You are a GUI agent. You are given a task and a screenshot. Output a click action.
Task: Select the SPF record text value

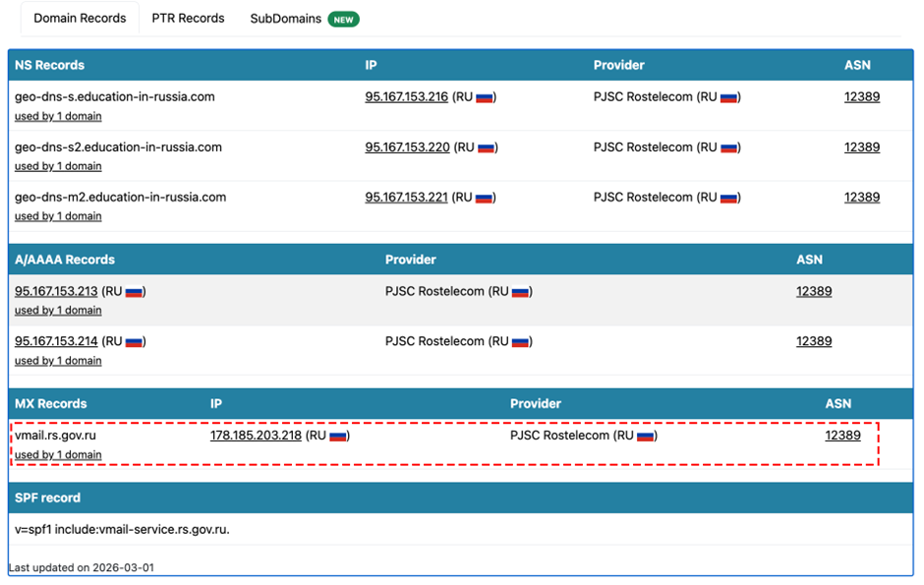coord(122,529)
